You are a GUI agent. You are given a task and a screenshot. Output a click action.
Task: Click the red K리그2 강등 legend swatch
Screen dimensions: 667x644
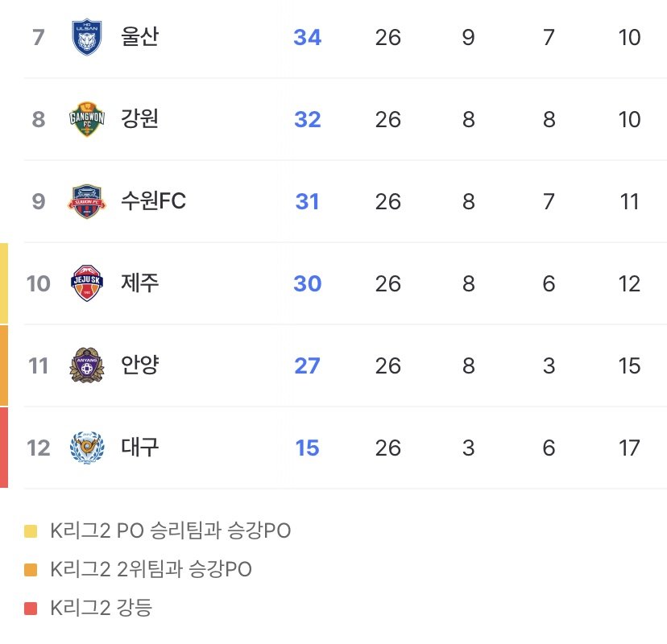31,609
